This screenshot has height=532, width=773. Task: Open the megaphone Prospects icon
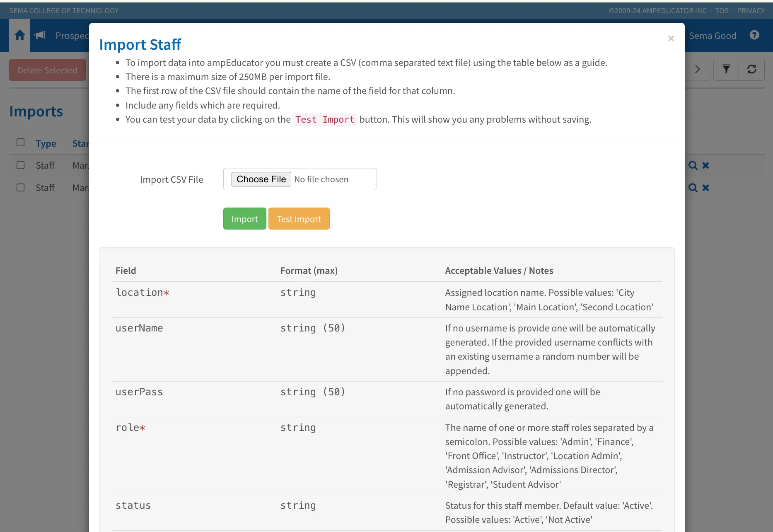[40, 35]
